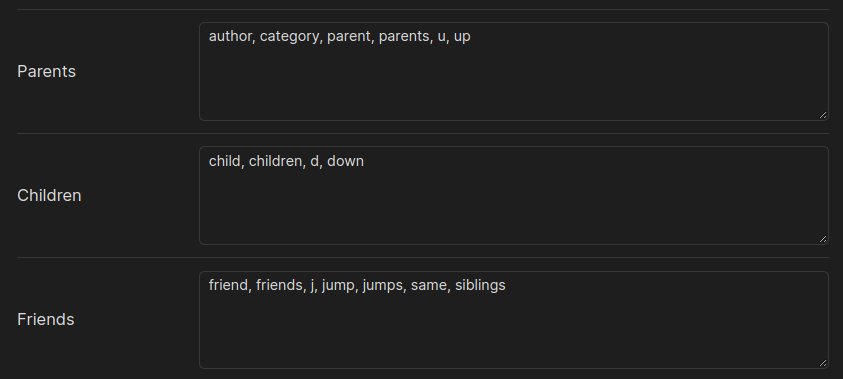Click the Children field resize handle

pyautogui.click(x=823, y=239)
